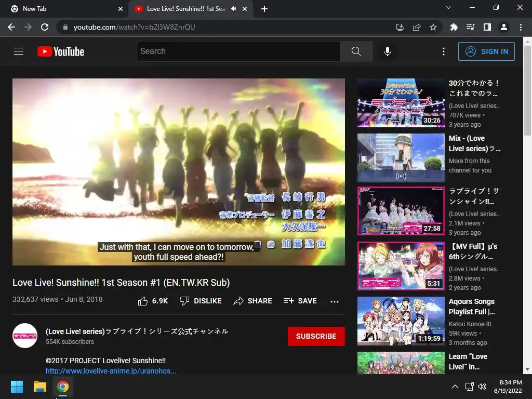Viewport: 532px width, 399px height.
Task: Open Chrome's three-dot menu
Action: [x=521, y=27]
